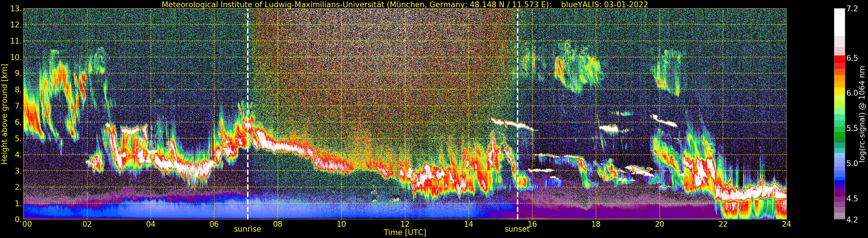Screen dimensions: 868x238
Task: Click the dashed white sunset line
Action: coord(517,114)
